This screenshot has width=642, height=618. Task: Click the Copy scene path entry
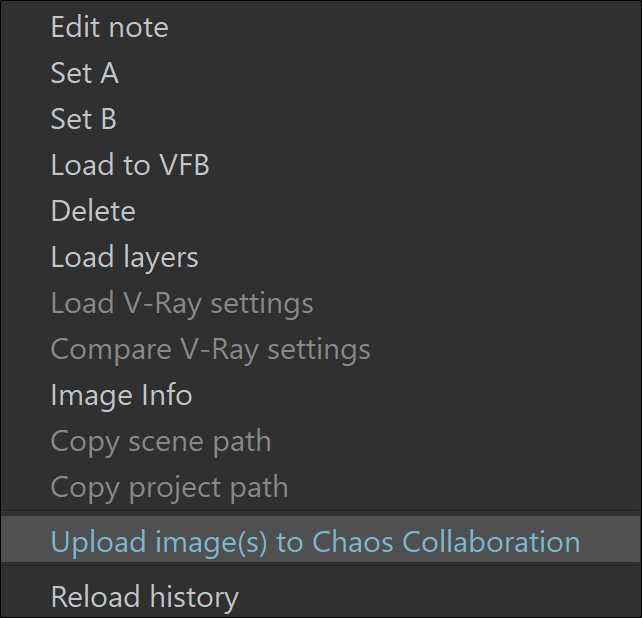pyautogui.click(x=321, y=441)
